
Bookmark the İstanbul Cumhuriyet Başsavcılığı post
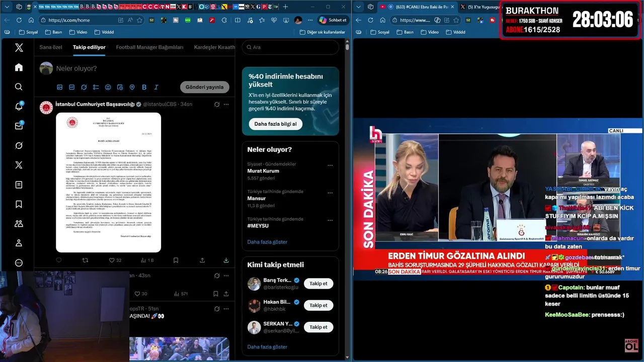176,260
